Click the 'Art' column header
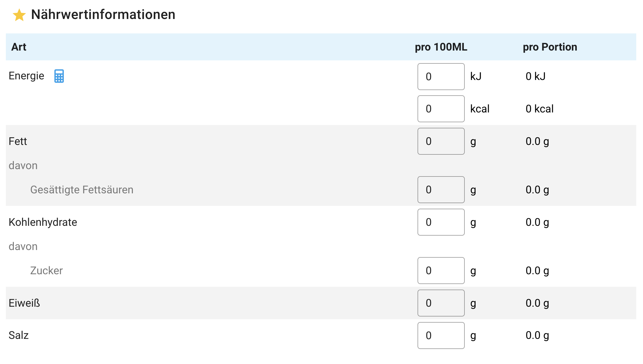The image size is (643, 364). click(19, 47)
